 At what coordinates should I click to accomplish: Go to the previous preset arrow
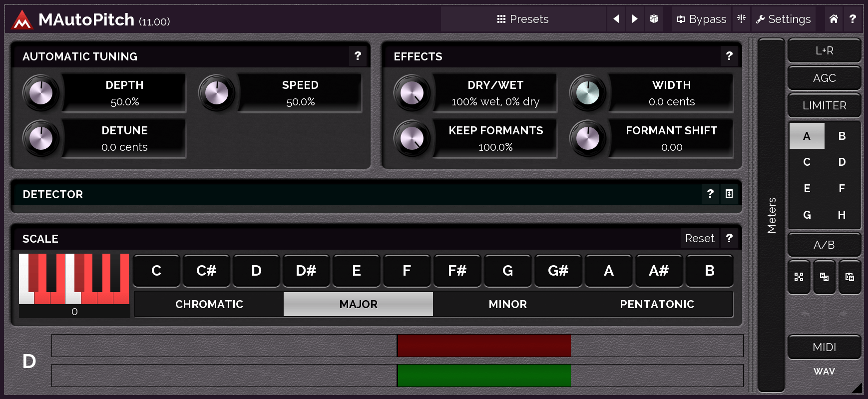pyautogui.click(x=616, y=19)
